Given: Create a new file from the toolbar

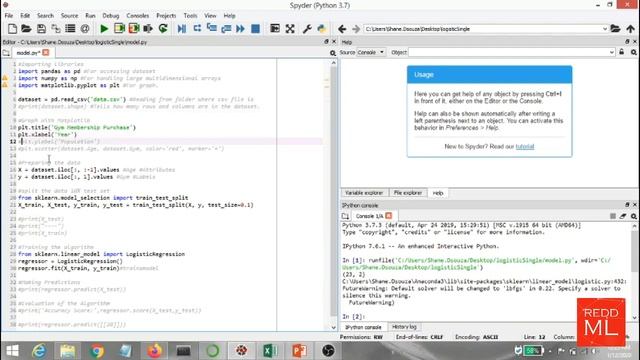Looking at the screenshot, I should (x=12, y=29).
